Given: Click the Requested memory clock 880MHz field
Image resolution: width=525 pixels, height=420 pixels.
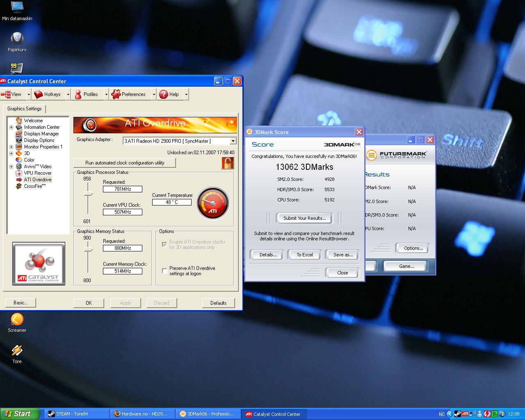Looking at the screenshot, I should click(x=123, y=248).
